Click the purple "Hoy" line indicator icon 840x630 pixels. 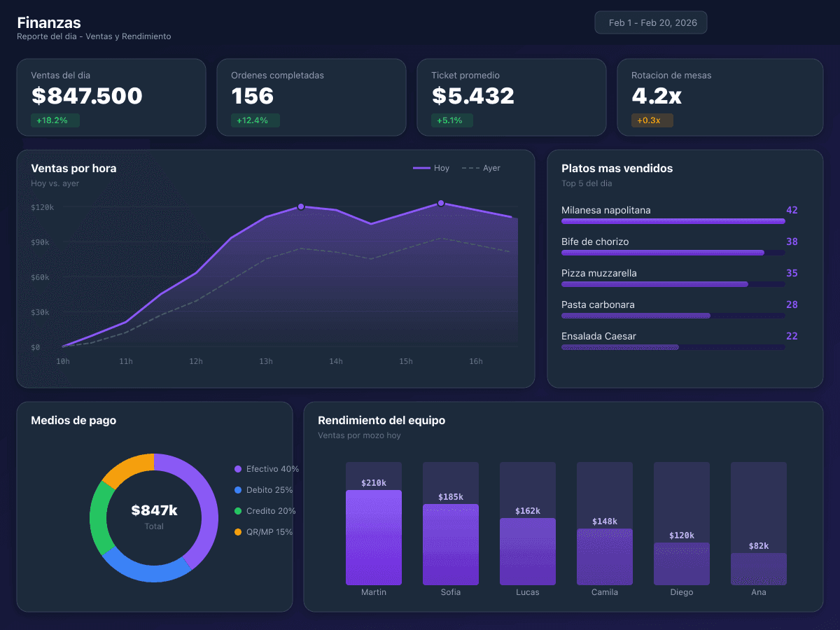[421, 168]
